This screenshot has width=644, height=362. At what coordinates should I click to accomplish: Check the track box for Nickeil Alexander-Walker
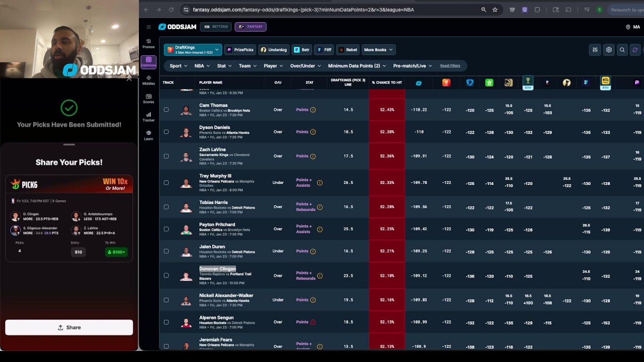[166, 300]
